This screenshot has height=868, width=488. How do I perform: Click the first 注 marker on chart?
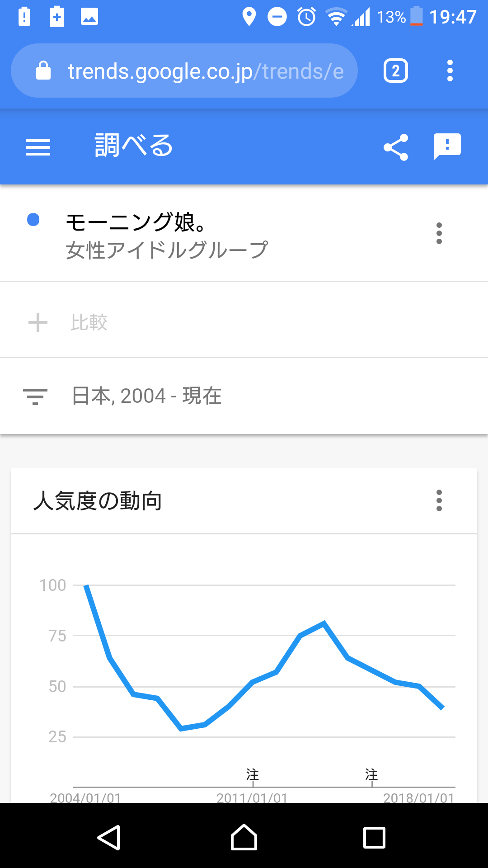tap(253, 774)
